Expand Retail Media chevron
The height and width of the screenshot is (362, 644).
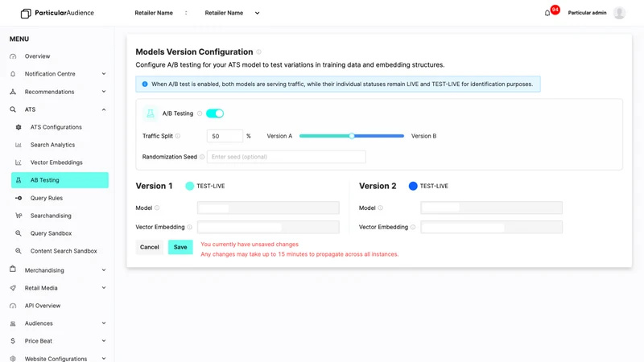(104, 288)
